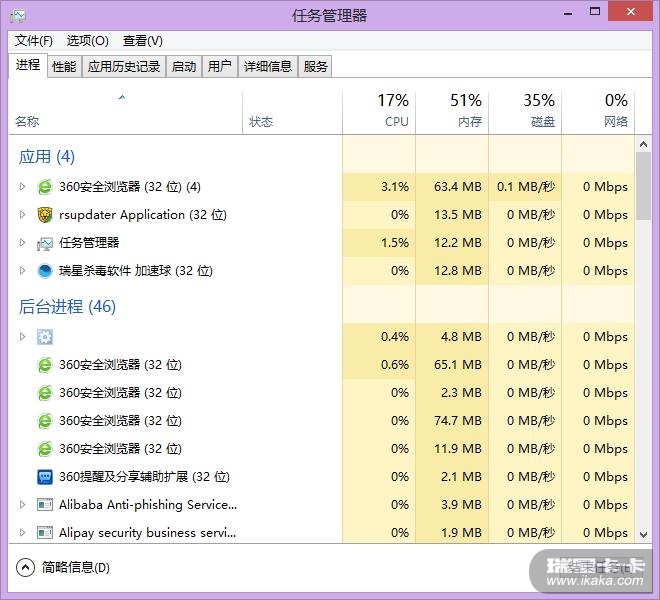Viewport: 660px width, 600px height.
Task: Click the 360提醒及分享辅助扩展 chat icon
Action: tap(45, 477)
